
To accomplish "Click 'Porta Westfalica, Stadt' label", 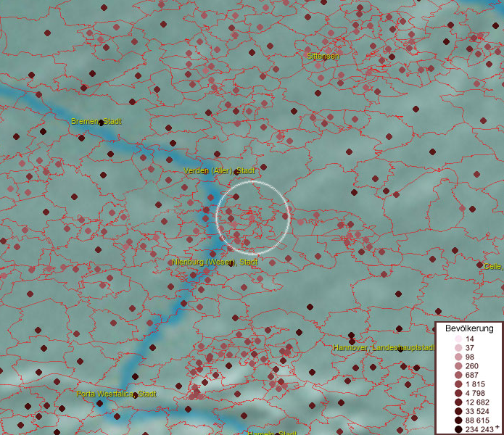I will tap(116, 394).
